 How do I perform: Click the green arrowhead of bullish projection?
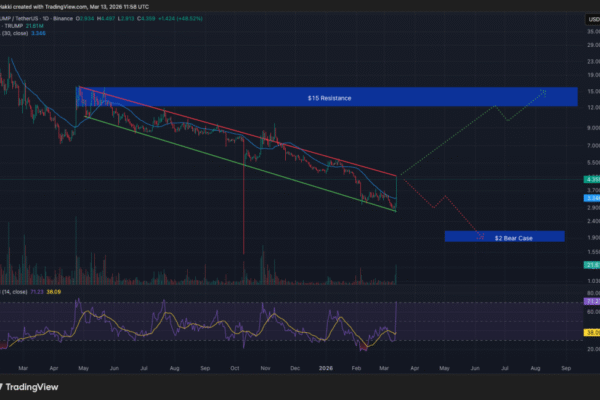click(545, 91)
